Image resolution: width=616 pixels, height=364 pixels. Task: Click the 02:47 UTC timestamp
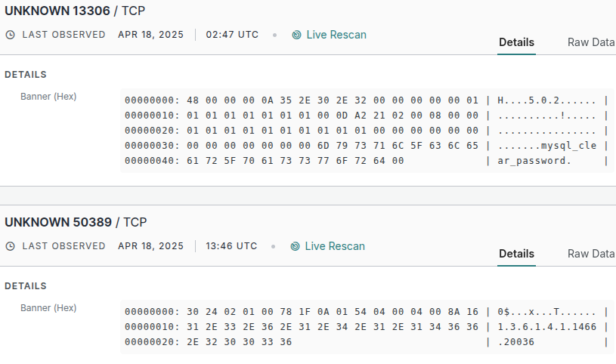232,35
